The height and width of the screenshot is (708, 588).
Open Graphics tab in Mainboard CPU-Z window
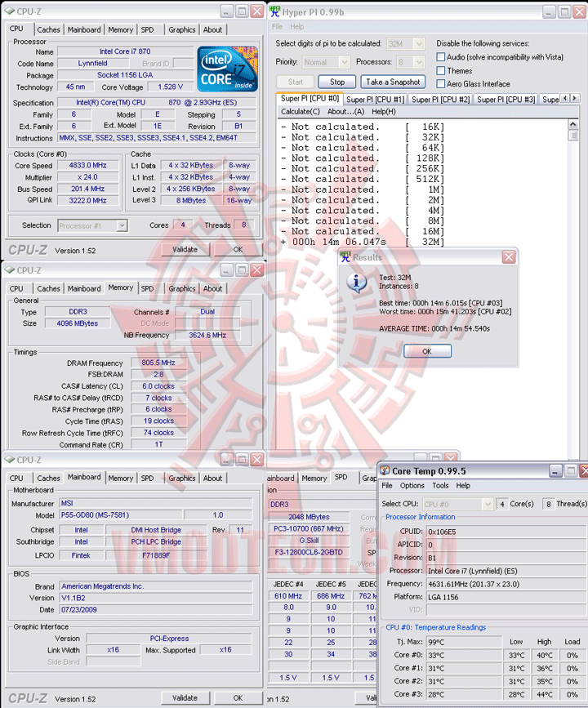182,479
